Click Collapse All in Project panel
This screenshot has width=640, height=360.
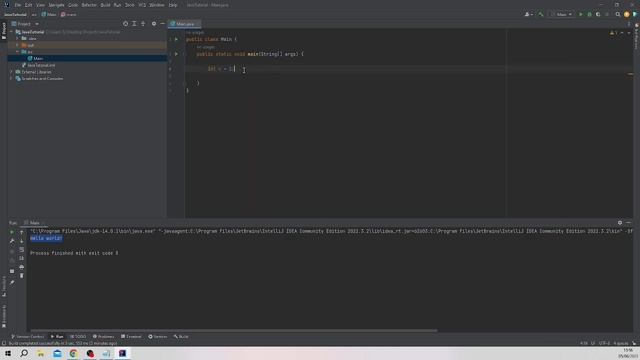(x=143, y=24)
